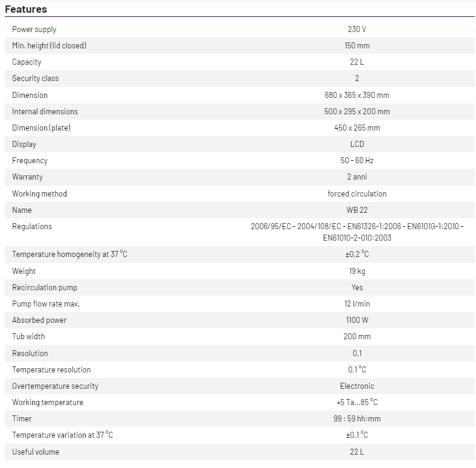The width and height of the screenshot is (476, 468).
Task: Click the LCD display value
Action: (357, 145)
